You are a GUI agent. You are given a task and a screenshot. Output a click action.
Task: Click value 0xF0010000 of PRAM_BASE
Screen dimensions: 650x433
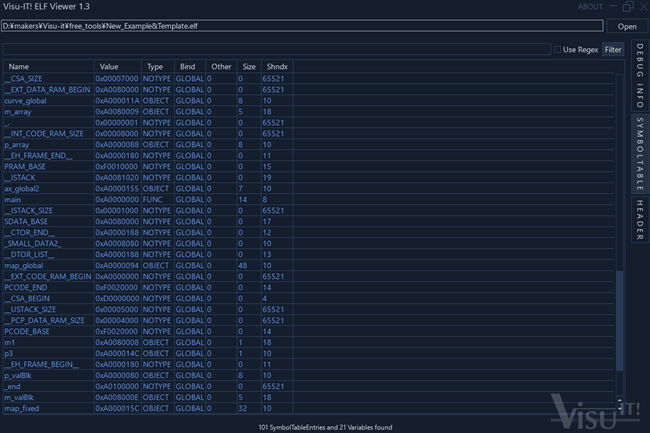tap(117, 167)
